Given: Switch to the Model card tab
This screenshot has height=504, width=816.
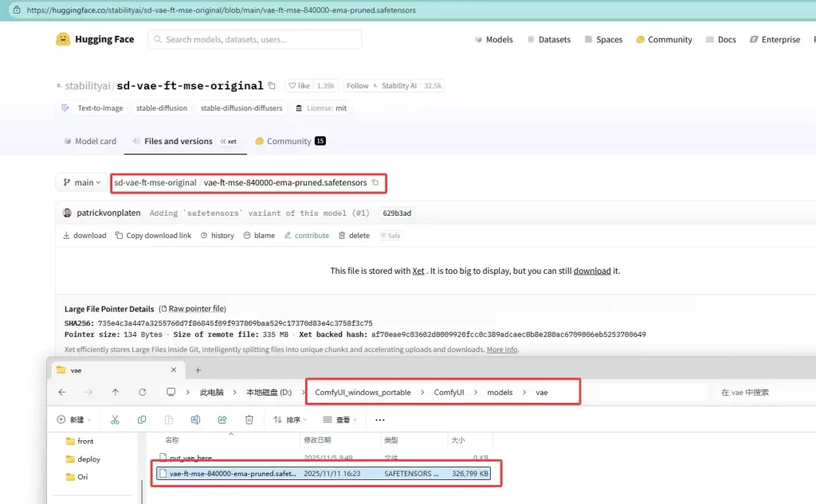Looking at the screenshot, I should tap(90, 142).
